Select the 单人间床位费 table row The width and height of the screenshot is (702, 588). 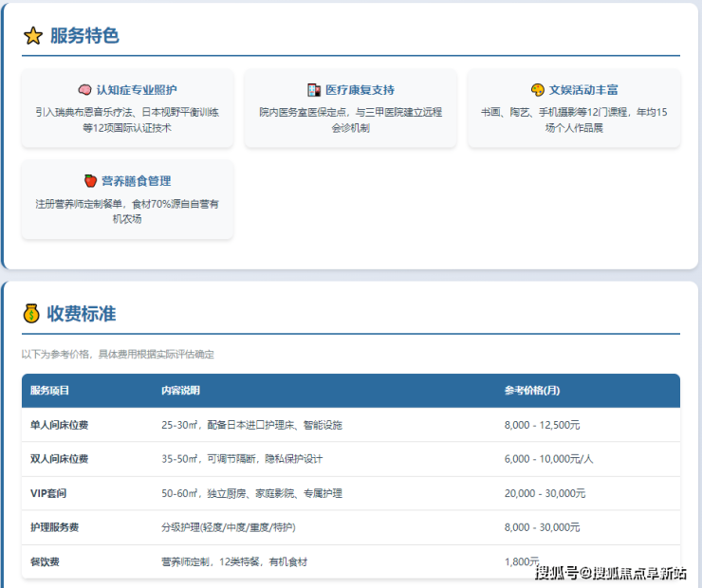pos(350,425)
